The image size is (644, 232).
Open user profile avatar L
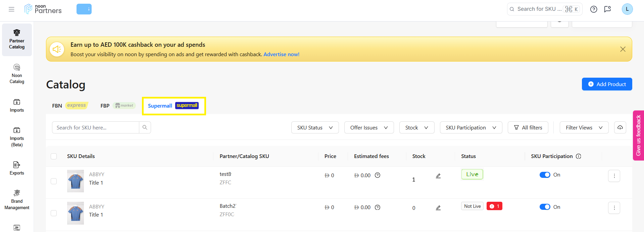[627, 9]
